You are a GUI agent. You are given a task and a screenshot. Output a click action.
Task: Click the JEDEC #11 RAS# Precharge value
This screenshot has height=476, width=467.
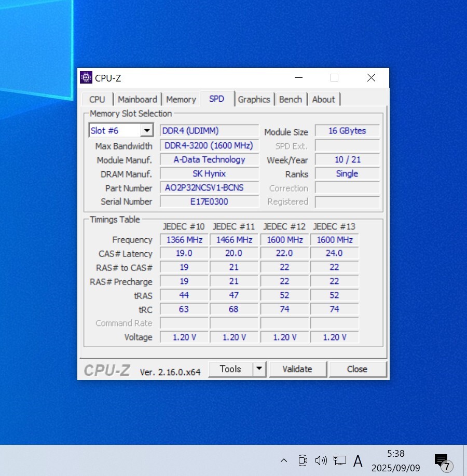click(x=234, y=281)
